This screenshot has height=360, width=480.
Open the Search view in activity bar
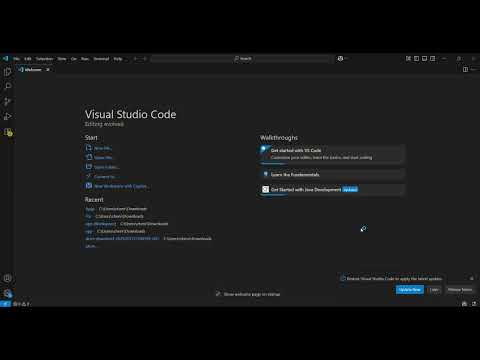(7, 86)
